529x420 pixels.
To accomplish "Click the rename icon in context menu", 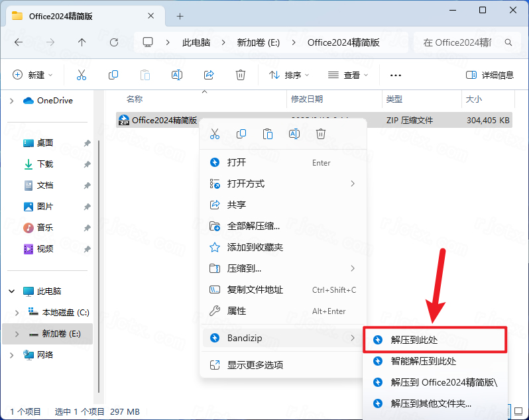I will (294, 134).
